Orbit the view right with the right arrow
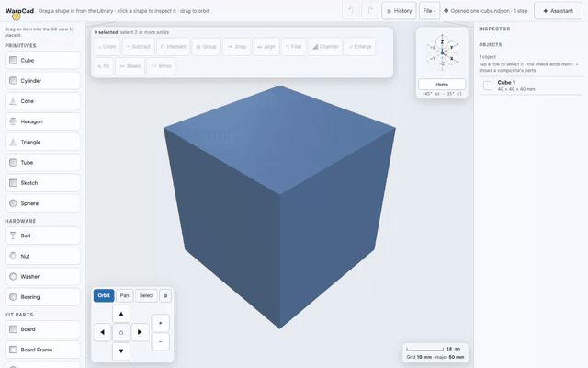This screenshot has height=368, width=588. pyautogui.click(x=140, y=332)
